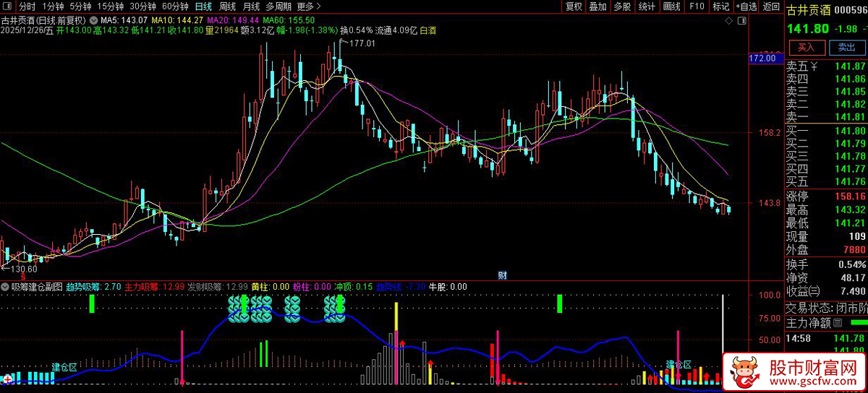
Task: Click the top-left window menu icon
Action: (7, 7)
